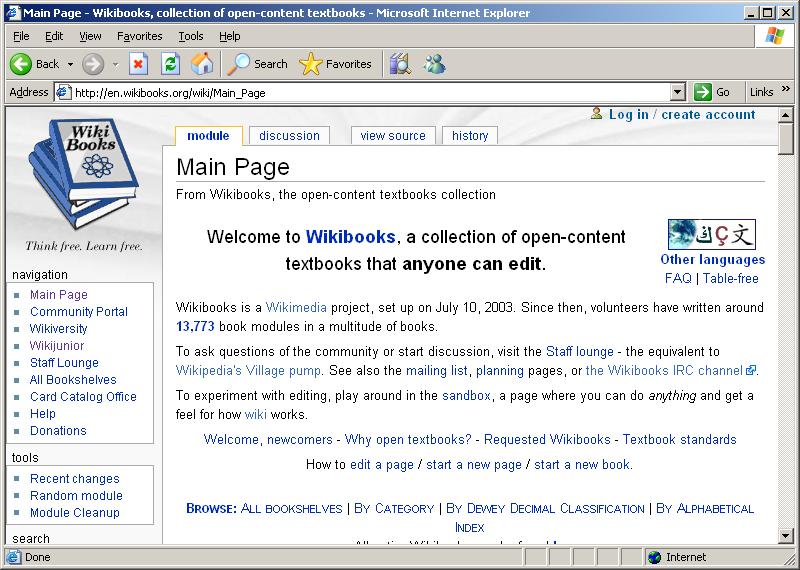This screenshot has width=800, height=570.
Task: Open the Help menu
Action: point(230,36)
